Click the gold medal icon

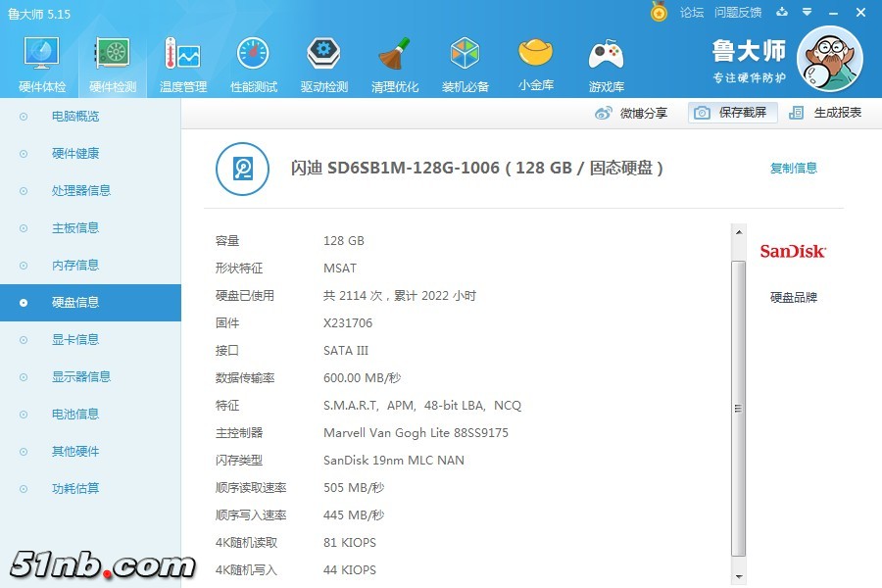(x=659, y=12)
